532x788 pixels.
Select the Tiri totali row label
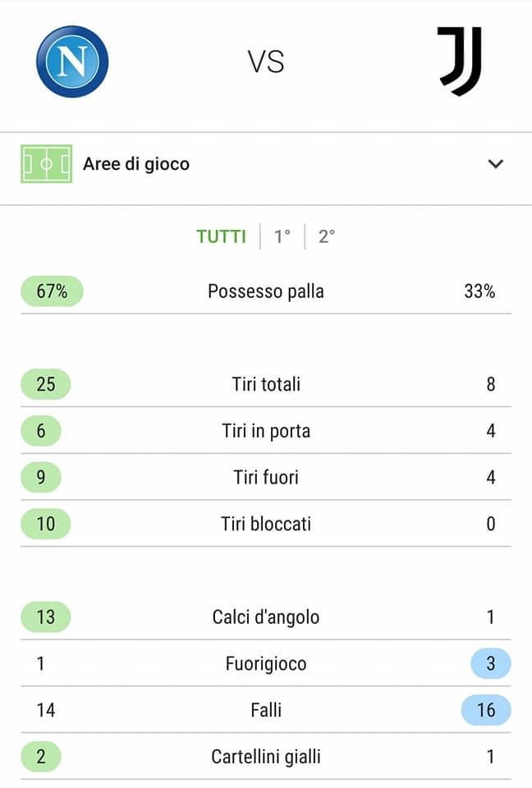pyautogui.click(x=266, y=384)
